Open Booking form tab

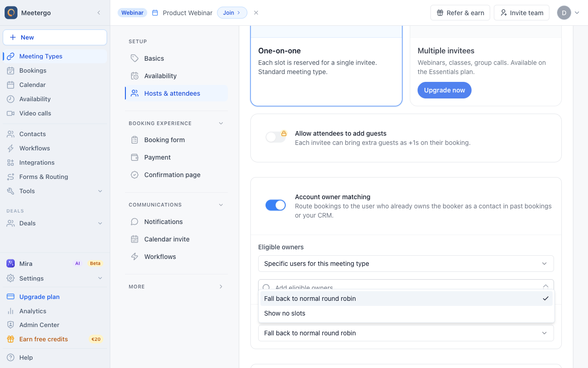pyautogui.click(x=176, y=140)
